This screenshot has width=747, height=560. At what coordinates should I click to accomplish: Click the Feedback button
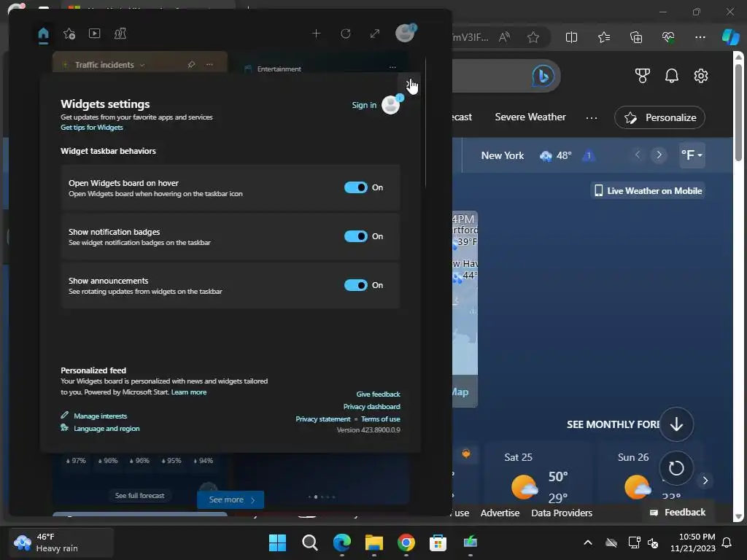[x=678, y=513]
